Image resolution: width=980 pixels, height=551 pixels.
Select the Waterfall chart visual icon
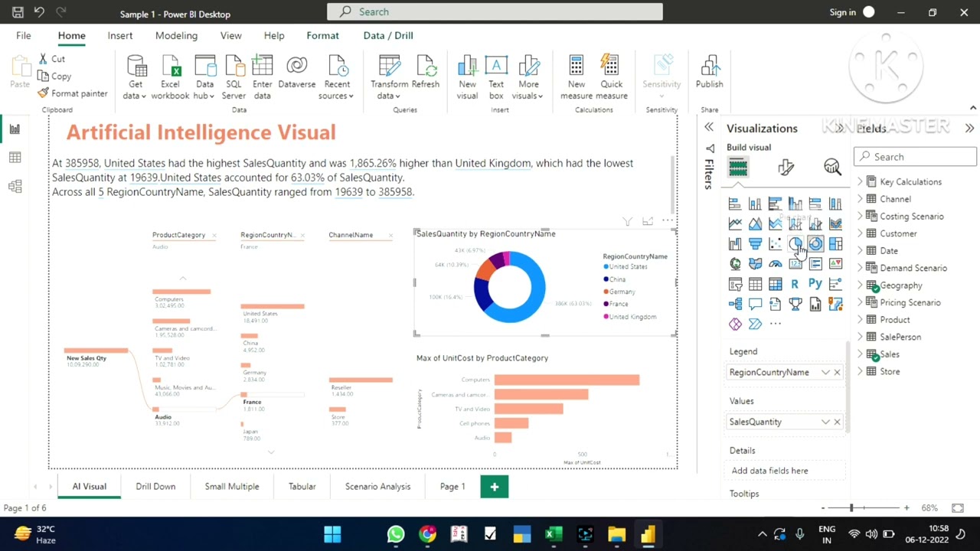pos(735,244)
